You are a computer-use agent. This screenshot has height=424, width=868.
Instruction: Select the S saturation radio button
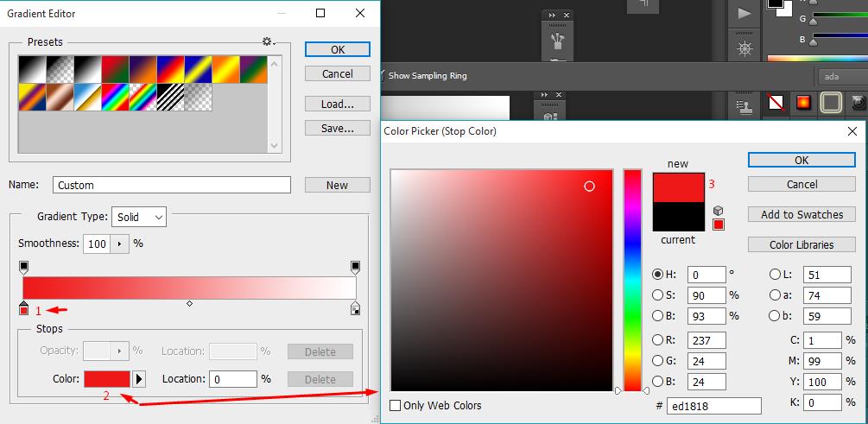(657, 295)
